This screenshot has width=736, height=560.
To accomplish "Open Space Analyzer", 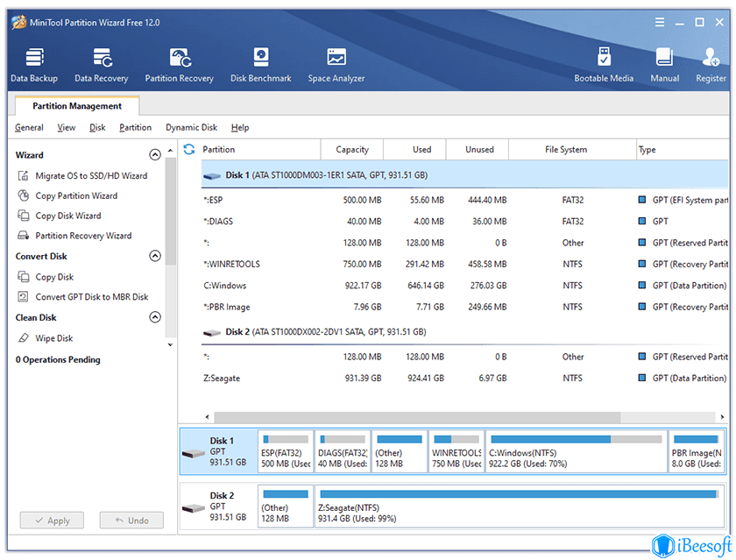I will click(x=336, y=65).
